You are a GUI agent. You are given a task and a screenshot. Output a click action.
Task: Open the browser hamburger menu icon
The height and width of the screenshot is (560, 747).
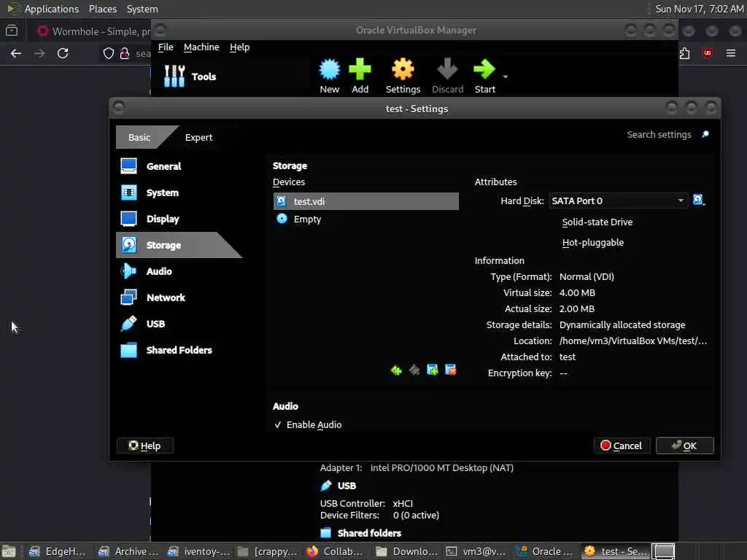pos(731,53)
